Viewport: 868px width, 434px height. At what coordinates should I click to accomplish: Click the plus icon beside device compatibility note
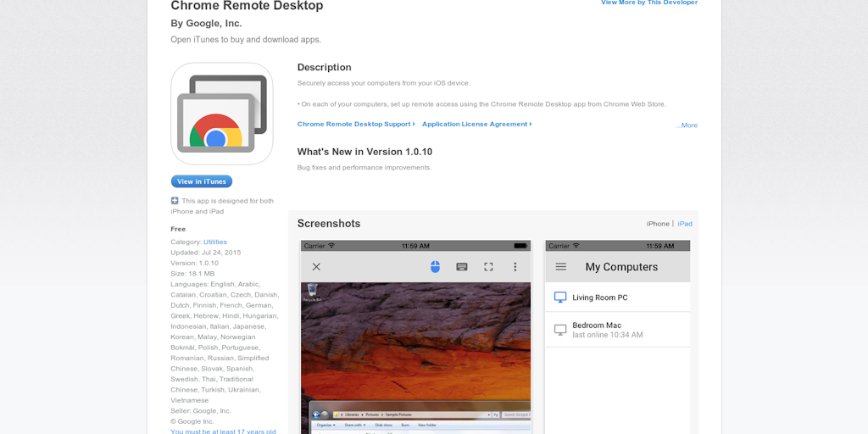point(175,201)
